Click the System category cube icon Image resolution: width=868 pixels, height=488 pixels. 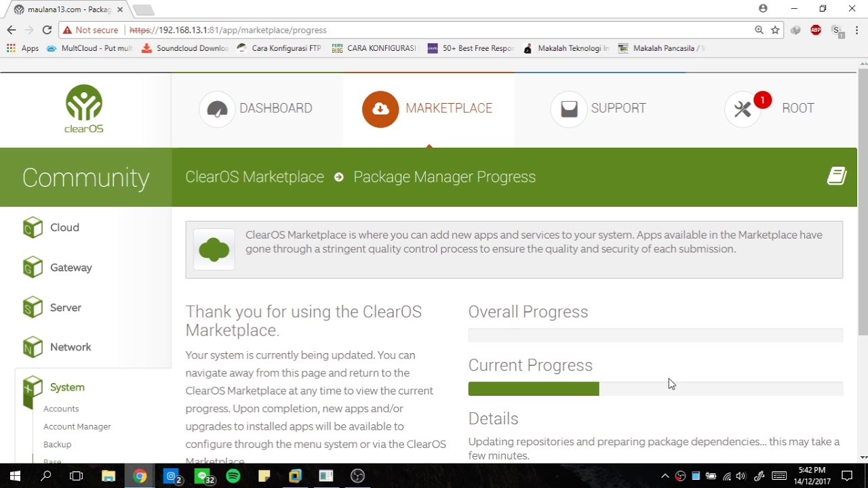pos(33,391)
